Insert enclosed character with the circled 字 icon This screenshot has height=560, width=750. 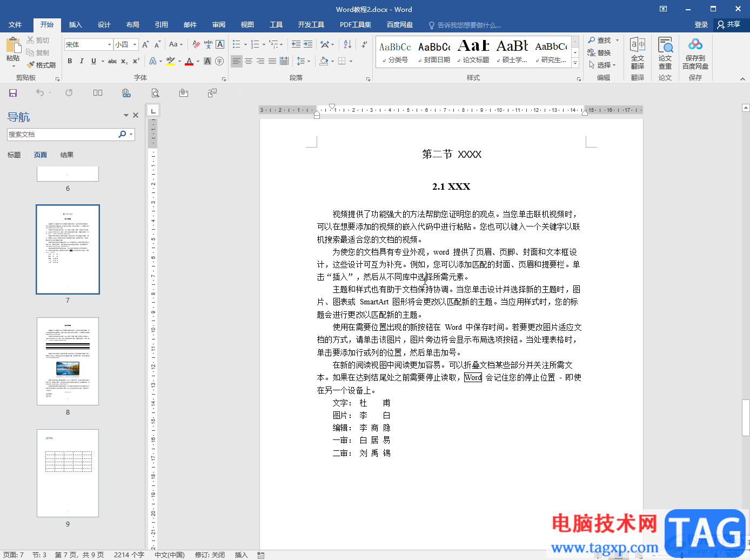click(219, 61)
